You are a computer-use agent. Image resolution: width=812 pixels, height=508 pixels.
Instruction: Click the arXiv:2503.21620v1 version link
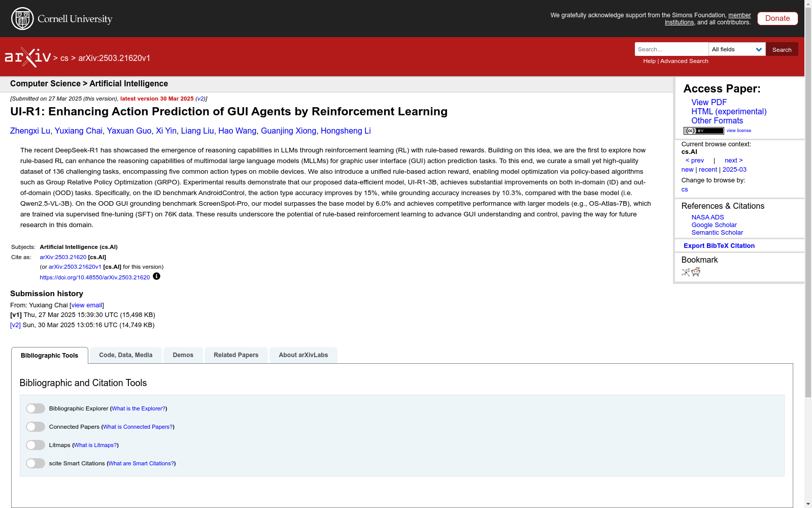pyautogui.click(x=75, y=267)
